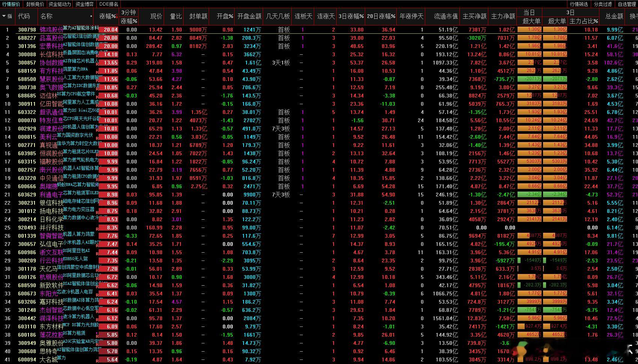This screenshot has width=638, height=364.
Task: Sort by 3日涨幅% column header
Action: [351, 16]
